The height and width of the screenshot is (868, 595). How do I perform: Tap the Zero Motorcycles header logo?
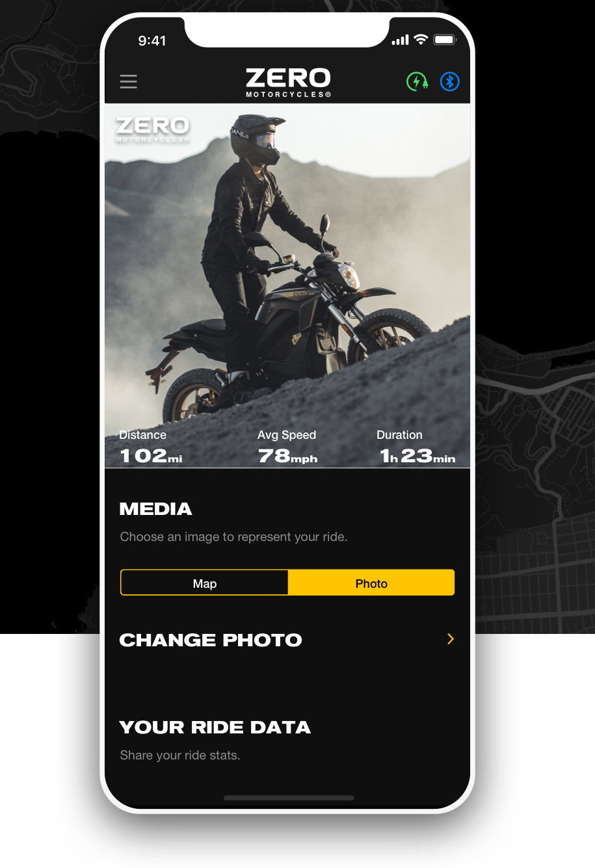288,83
